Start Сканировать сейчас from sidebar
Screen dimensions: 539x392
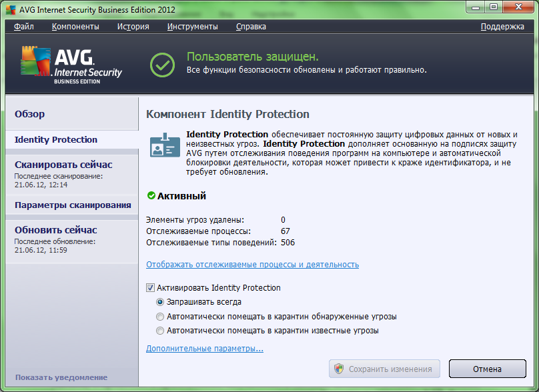point(72,174)
